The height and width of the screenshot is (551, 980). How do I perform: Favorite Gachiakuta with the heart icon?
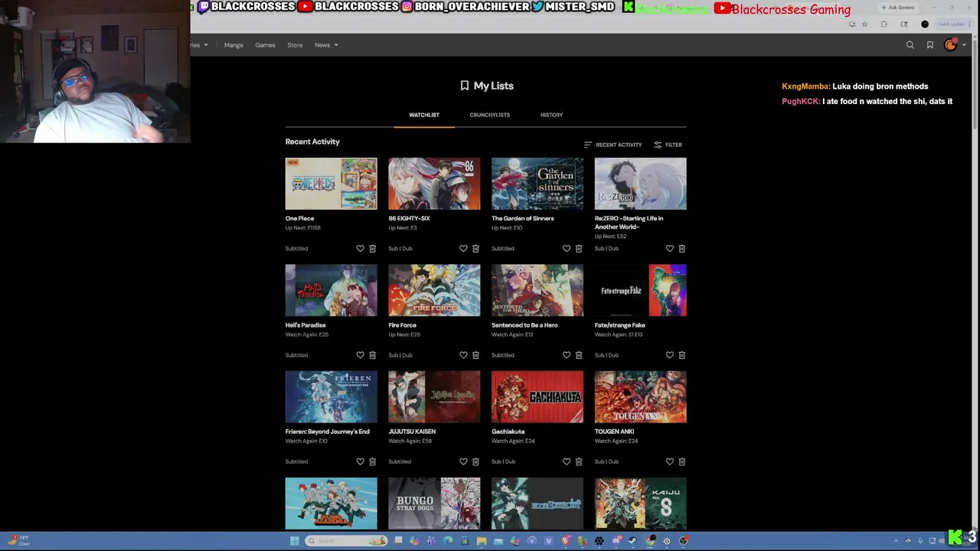click(x=567, y=461)
